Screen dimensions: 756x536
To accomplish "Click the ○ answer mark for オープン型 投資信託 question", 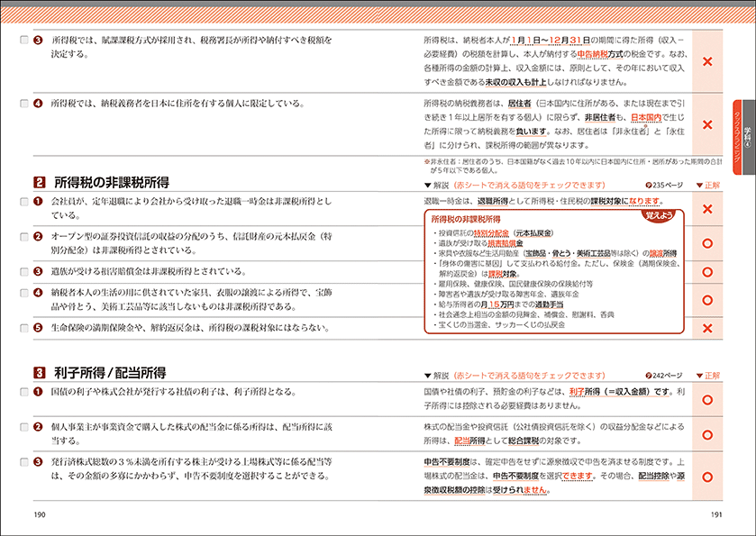I will (707, 243).
